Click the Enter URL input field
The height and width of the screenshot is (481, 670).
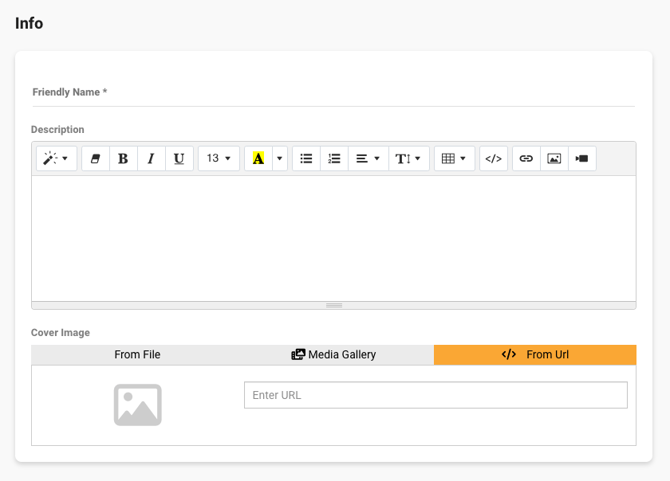tap(435, 395)
